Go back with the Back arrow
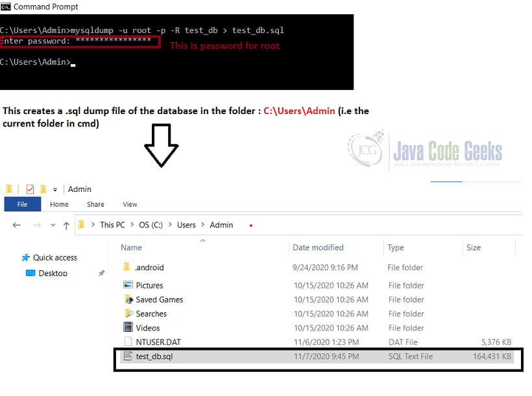 (x=17, y=225)
